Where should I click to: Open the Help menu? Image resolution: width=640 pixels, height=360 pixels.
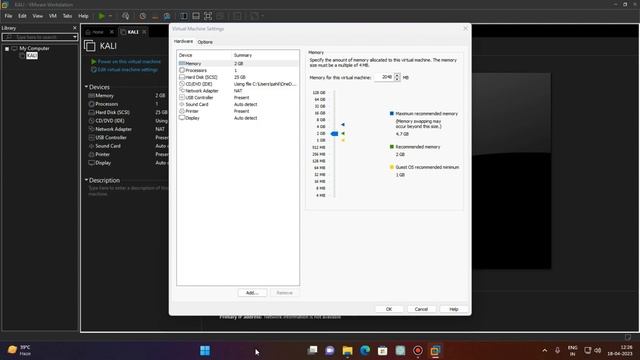pos(83,16)
